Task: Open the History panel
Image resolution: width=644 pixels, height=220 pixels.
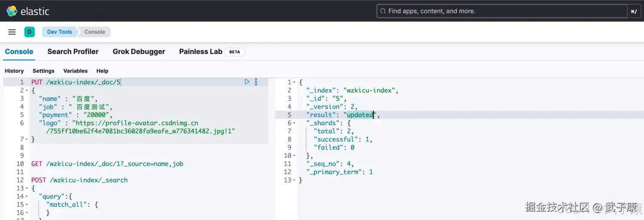Action: pyautogui.click(x=14, y=71)
